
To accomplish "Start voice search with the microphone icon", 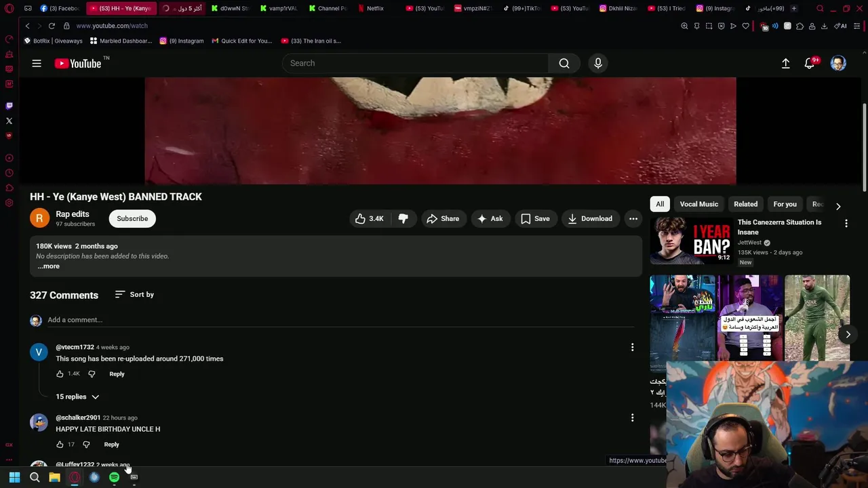I will pyautogui.click(x=597, y=63).
